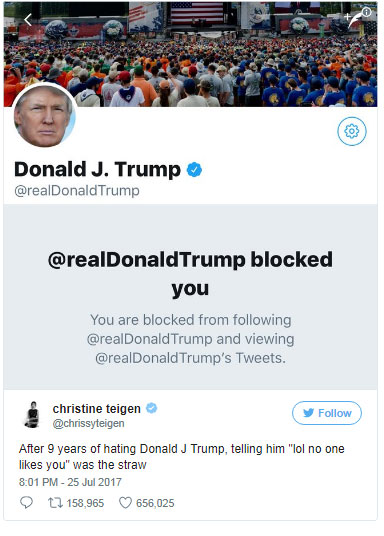Open the 8:01 PM - 25 Jul 2017 timestamp
Screen dimensions: 384x536
(x=70, y=482)
